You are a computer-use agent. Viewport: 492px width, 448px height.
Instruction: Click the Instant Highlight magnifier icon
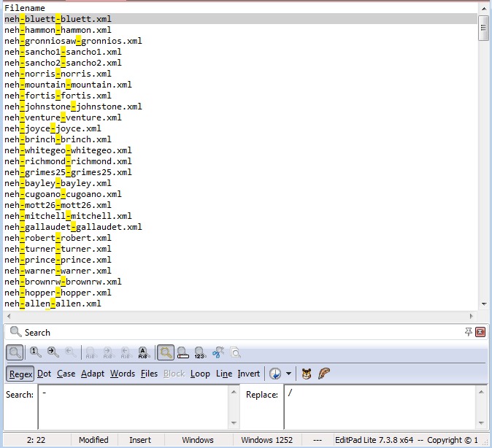tap(183, 352)
